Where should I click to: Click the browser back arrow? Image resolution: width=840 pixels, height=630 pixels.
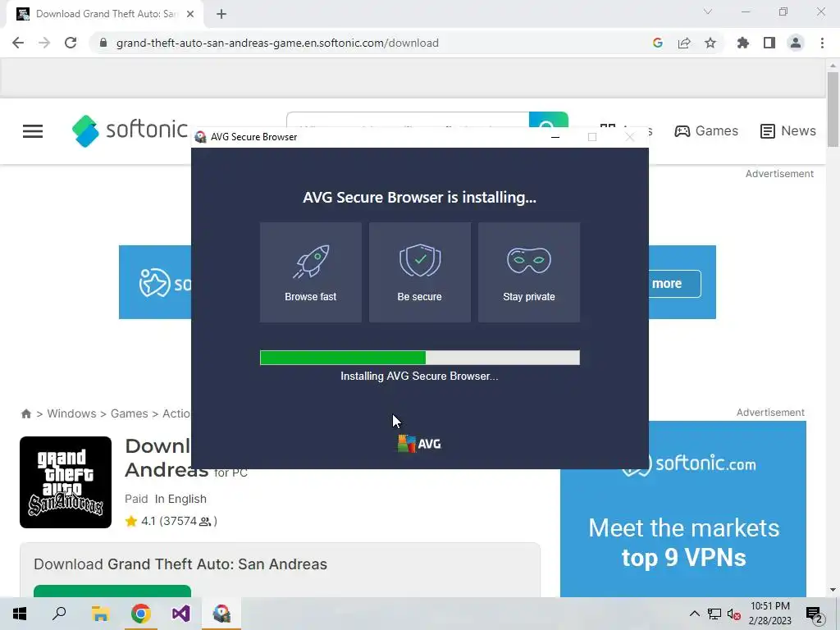tap(18, 43)
